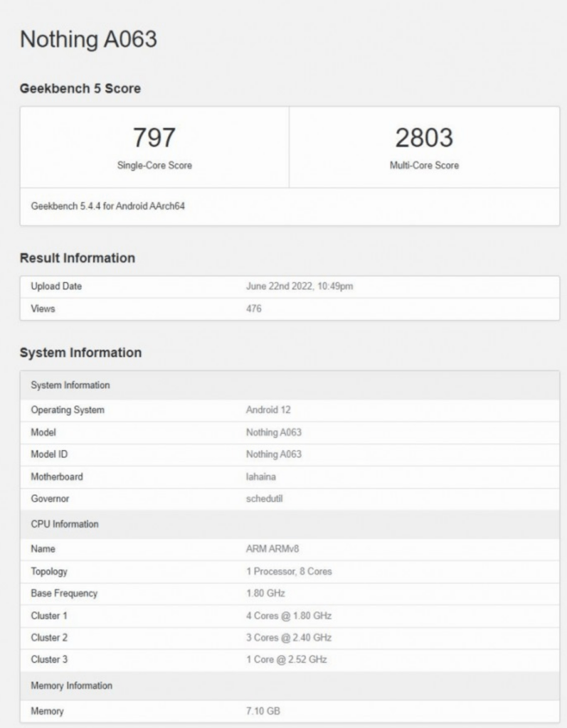
Task: Click the Single-Core Score label
Action: [x=154, y=166]
